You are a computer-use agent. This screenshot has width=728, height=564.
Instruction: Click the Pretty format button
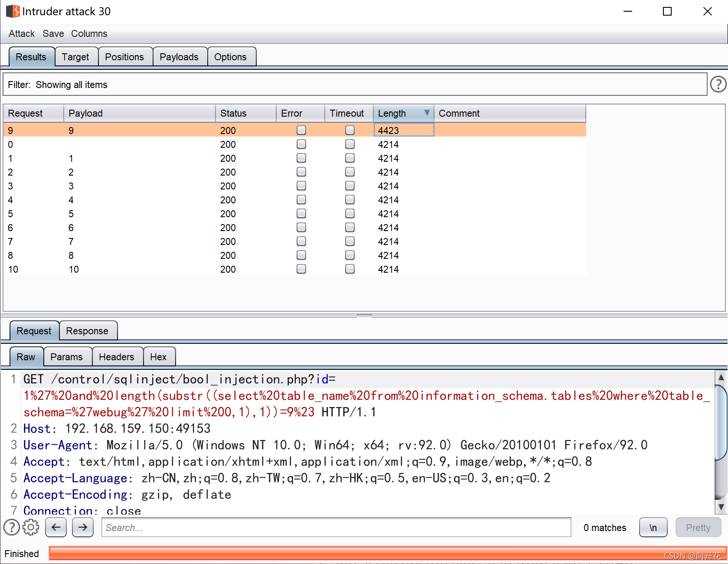tap(698, 527)
